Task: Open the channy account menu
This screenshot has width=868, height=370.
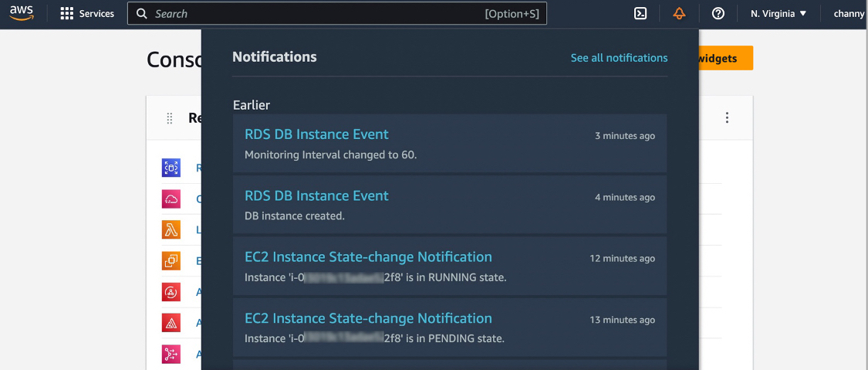Action: click(849, 14)
